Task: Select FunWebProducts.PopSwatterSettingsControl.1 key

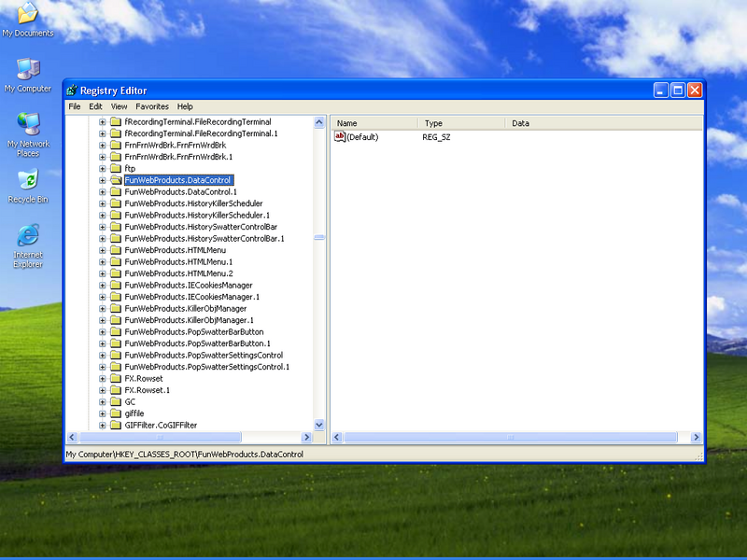Action: [206, 367]
